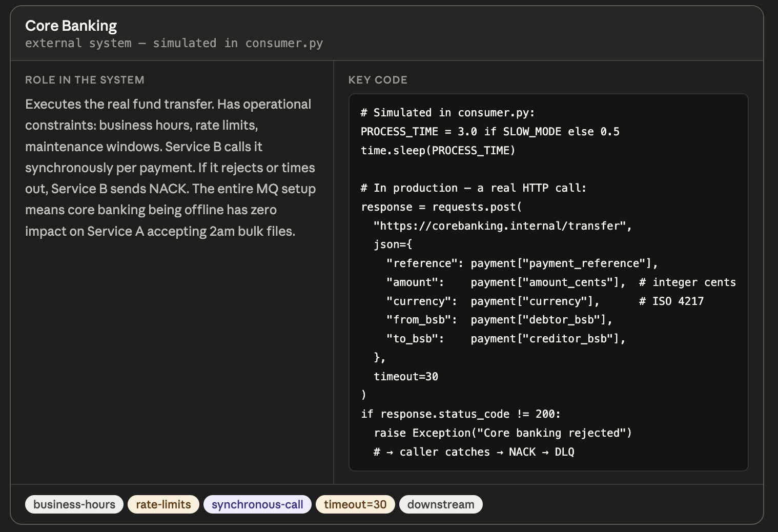Click the '# integer cents' comment
Screen dimensions: 778x532
(687, 282)
